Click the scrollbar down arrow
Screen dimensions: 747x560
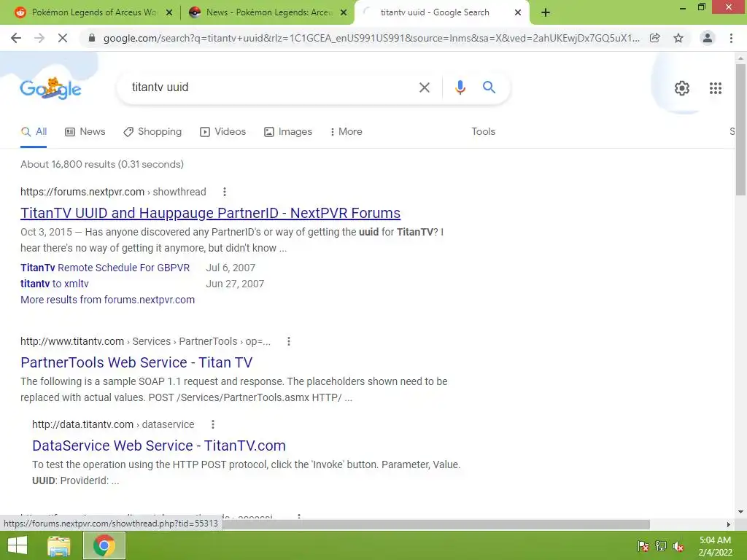[740, 512]
